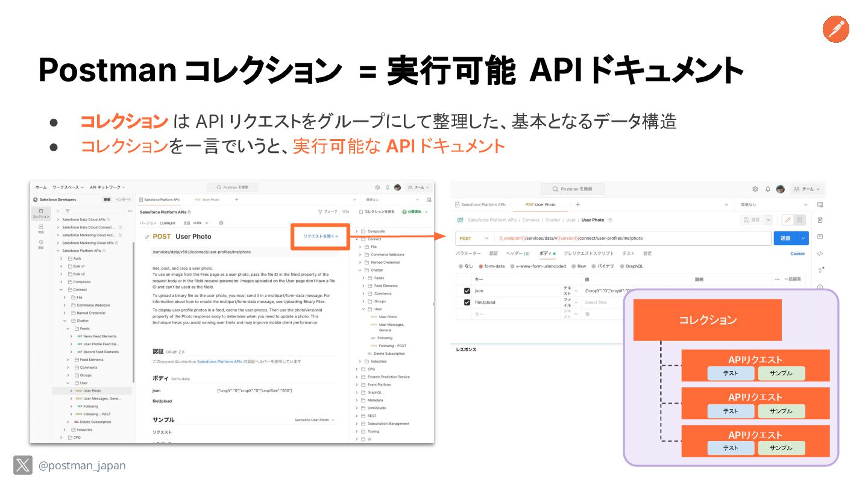Uncheck the json row checkbox
868x488 pixels.
(x=467, y=290)
